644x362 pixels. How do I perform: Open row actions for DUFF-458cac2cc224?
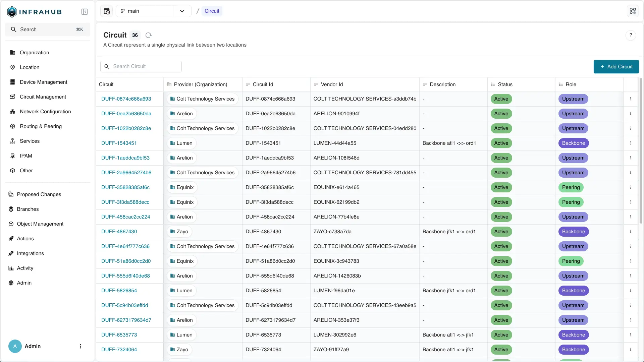pos(630,217)
